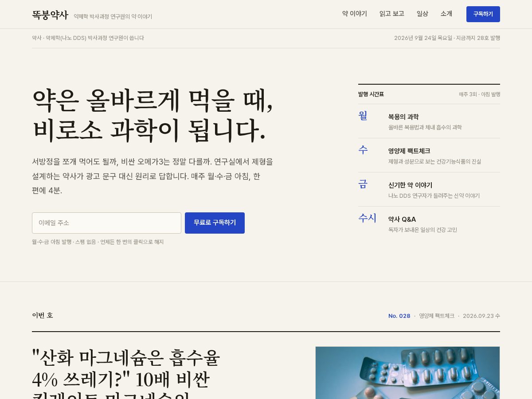Click the 무료로 구독하기 button
532x399 pixels.
pos(215,223)
